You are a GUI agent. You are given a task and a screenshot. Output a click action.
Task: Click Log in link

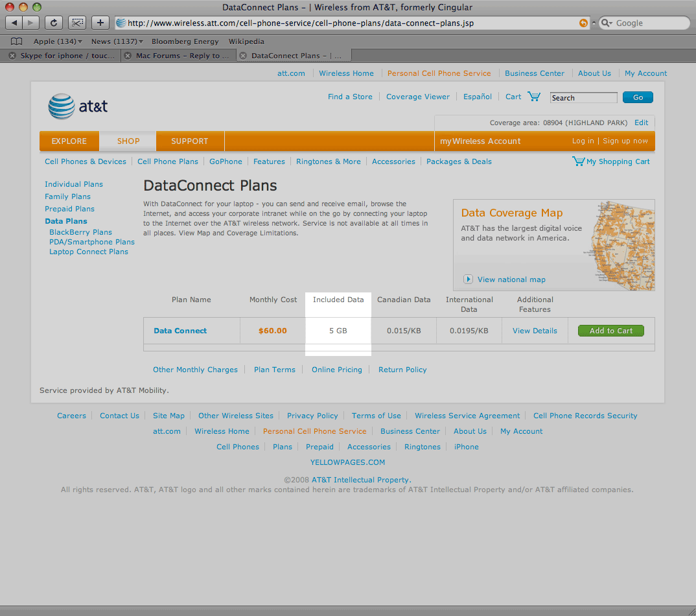pos(583,141)
